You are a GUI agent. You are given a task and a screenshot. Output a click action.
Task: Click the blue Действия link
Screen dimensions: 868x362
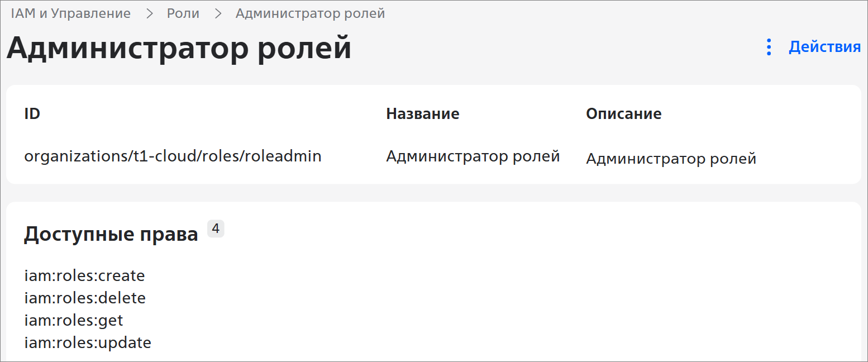click(824, 47)
